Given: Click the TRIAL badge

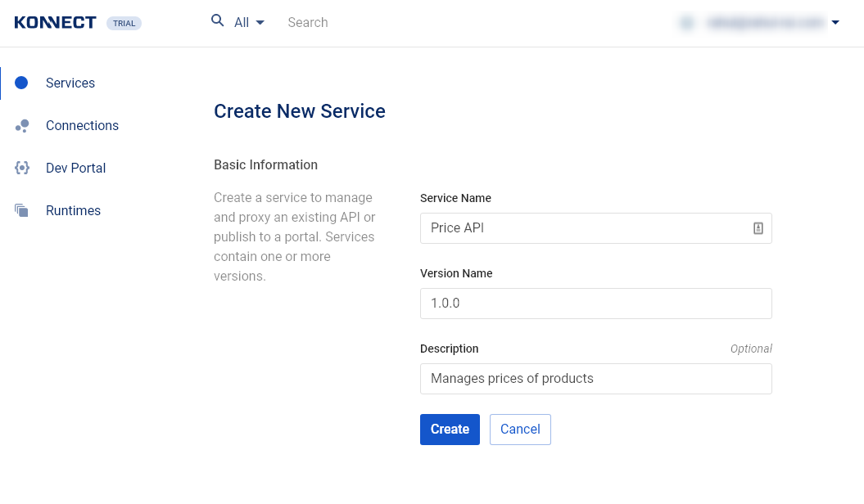Looking at the screenshot, I should (124, 23).
